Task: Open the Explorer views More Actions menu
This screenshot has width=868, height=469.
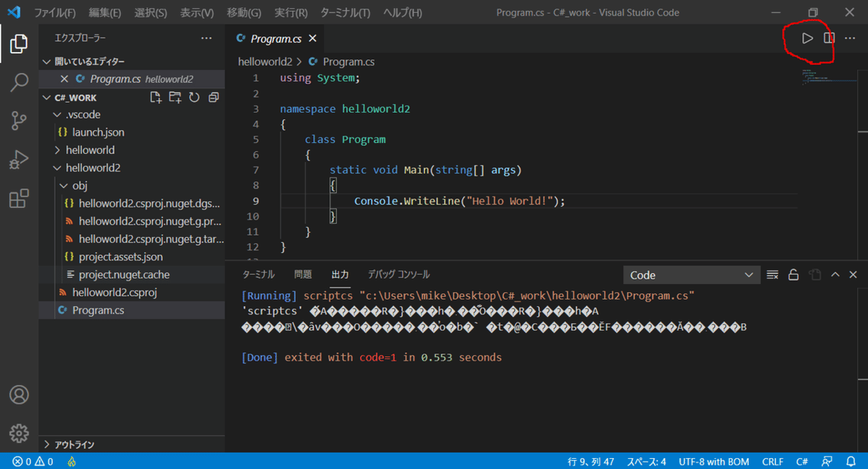Action: click(x=207, y=38)
